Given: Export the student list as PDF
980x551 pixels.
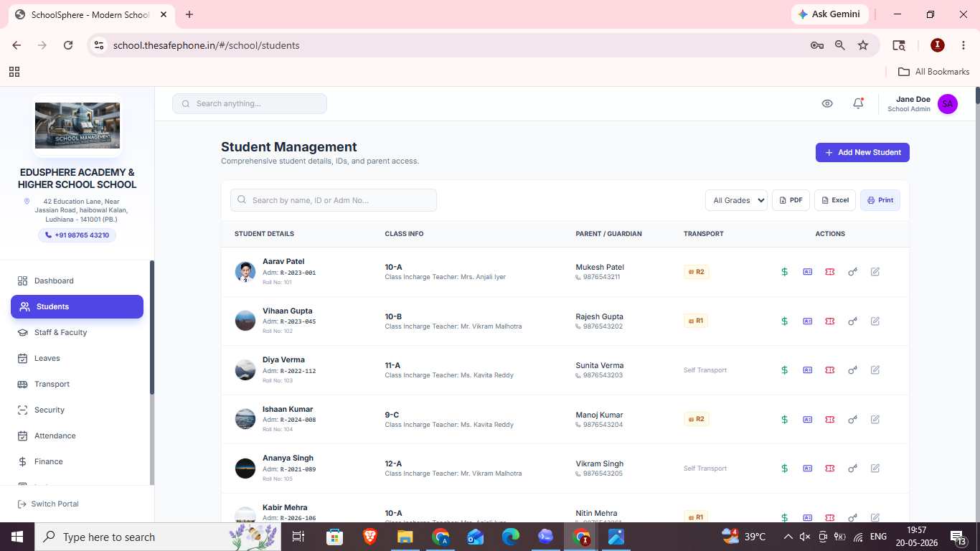Looking at the screenshot, I should 791,200.
